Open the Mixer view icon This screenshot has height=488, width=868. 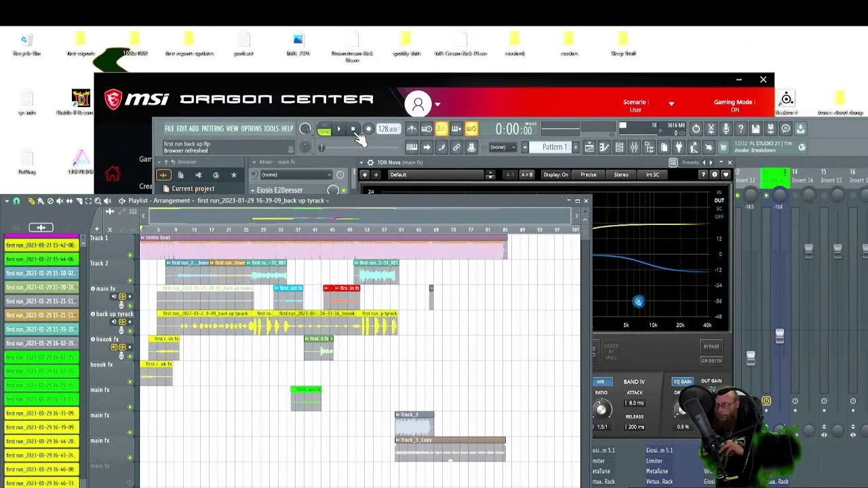click(x=634, y=147)
